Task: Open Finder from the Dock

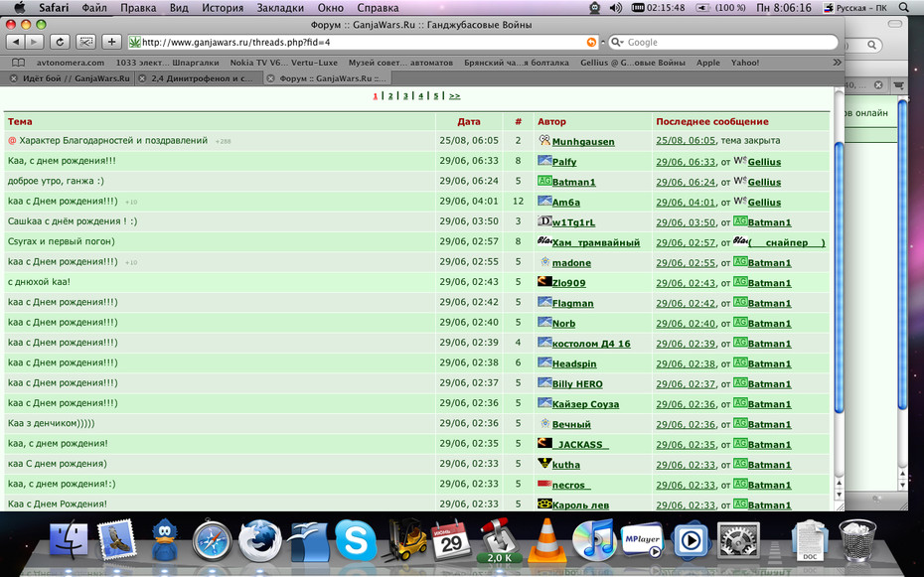Action: [x=69, y=539]
